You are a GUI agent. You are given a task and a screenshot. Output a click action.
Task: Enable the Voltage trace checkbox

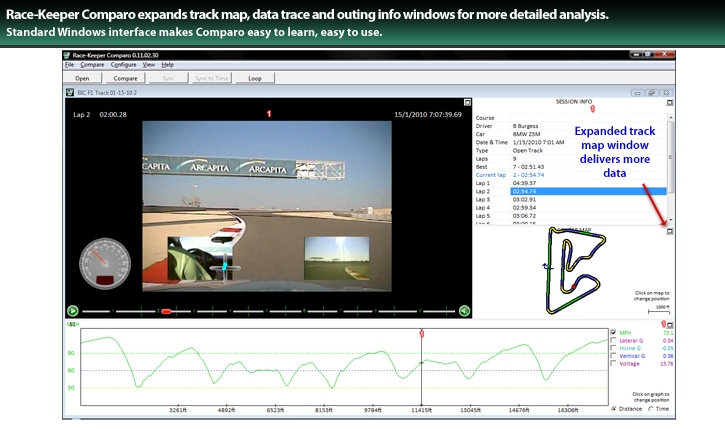612,365
